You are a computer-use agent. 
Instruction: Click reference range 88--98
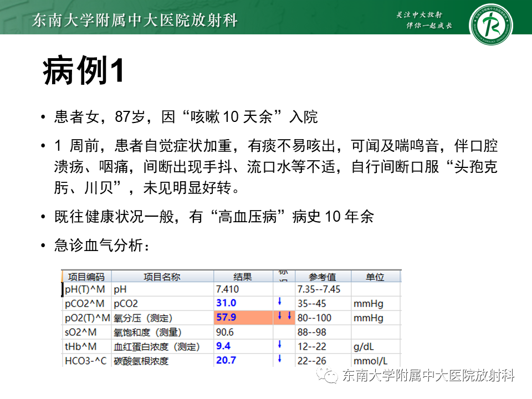pos(311,332)
